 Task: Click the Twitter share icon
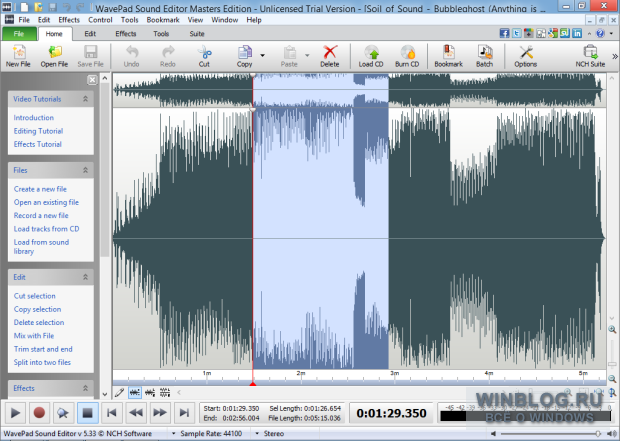pyautogui.click(x=516, y=33)
